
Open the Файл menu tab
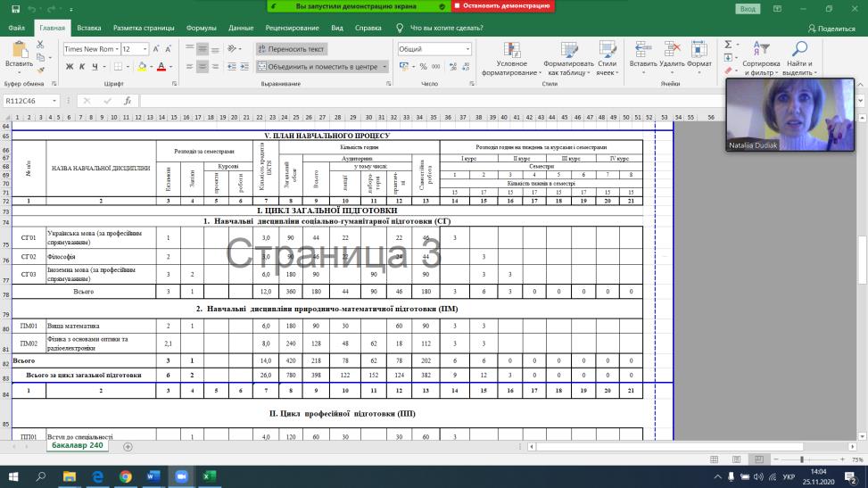[17, 28]
